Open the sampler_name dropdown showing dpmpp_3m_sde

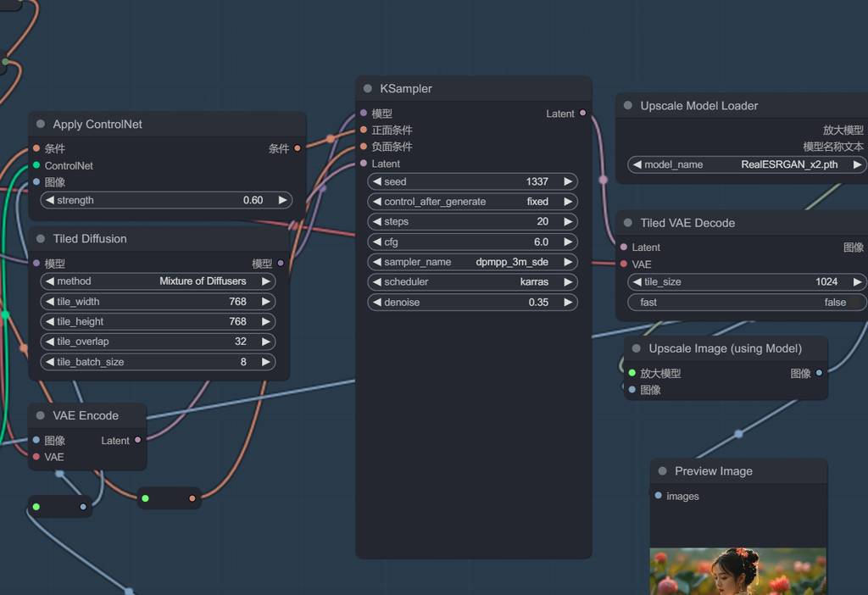tap(472, 262)
